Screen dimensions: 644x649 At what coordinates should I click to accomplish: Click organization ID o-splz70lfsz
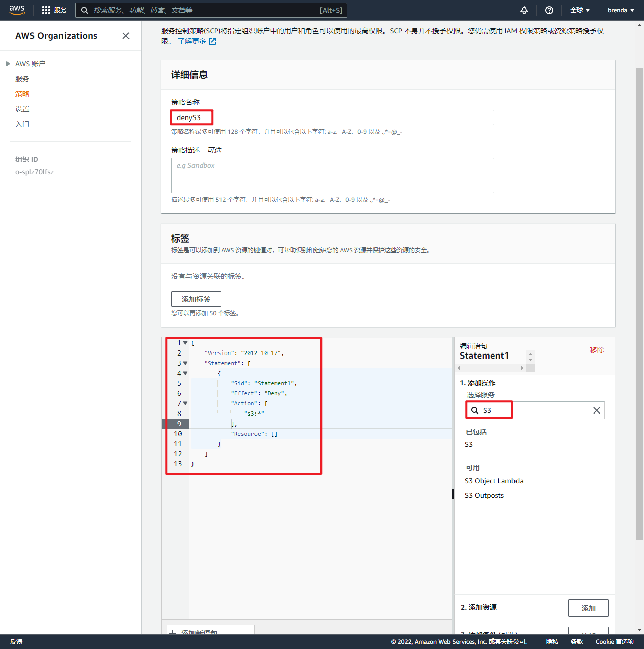point(34,172)
